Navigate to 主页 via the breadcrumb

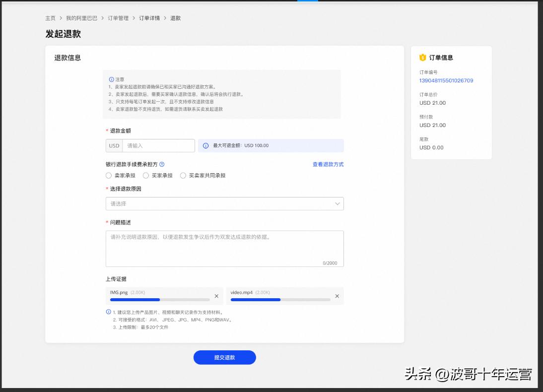coord(49,17)
